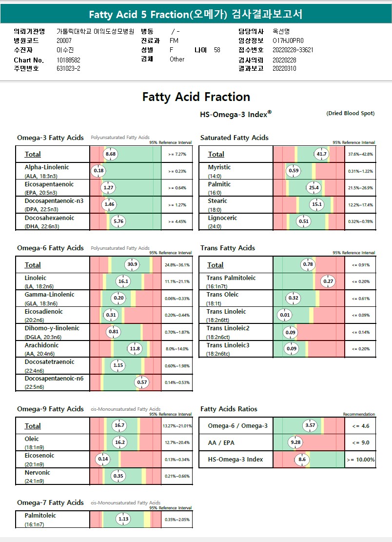Click the Eicosapentaenoic (EPA) row label
The width and height of the screenshot is (392, 542).
pyautogui.click(x=49, y=184)
